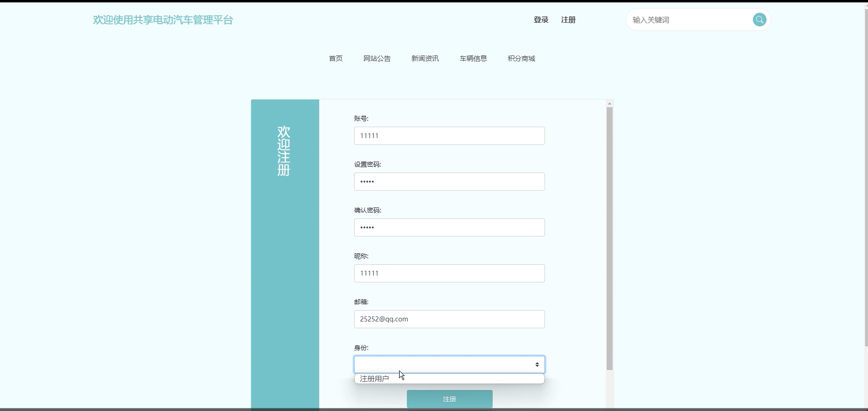Open the 车辆信息 navigation item
This screenshot has height=411, width=868.
pyautogui.click(x=473, y=58)
